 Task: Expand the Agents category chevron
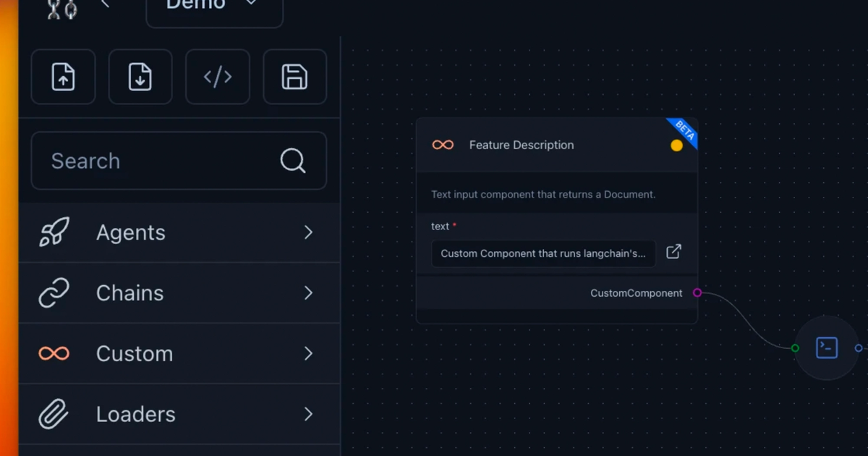309,232
